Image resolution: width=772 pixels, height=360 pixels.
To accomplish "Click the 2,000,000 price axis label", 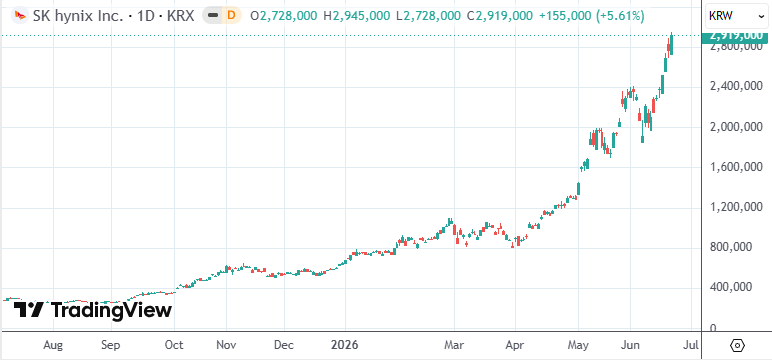I will coord(737,127).
